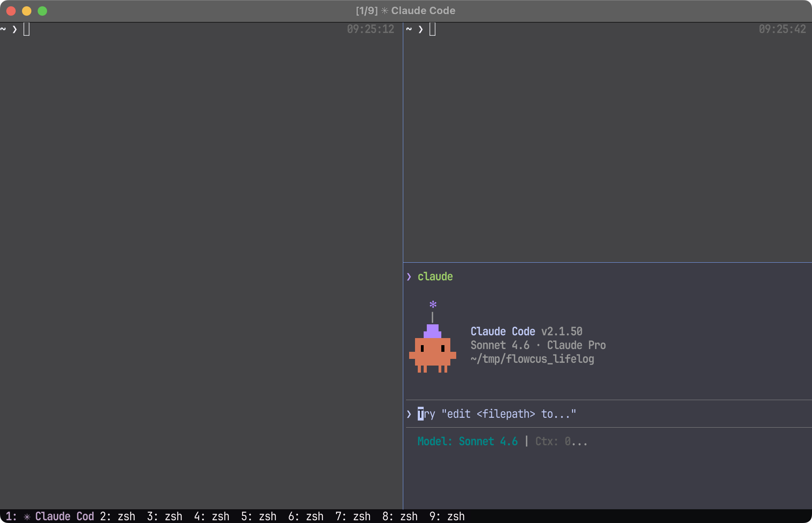This screenshot has width=812, height=523.
Task: Click the purple asterisk above the mascot
Action: 433,304
